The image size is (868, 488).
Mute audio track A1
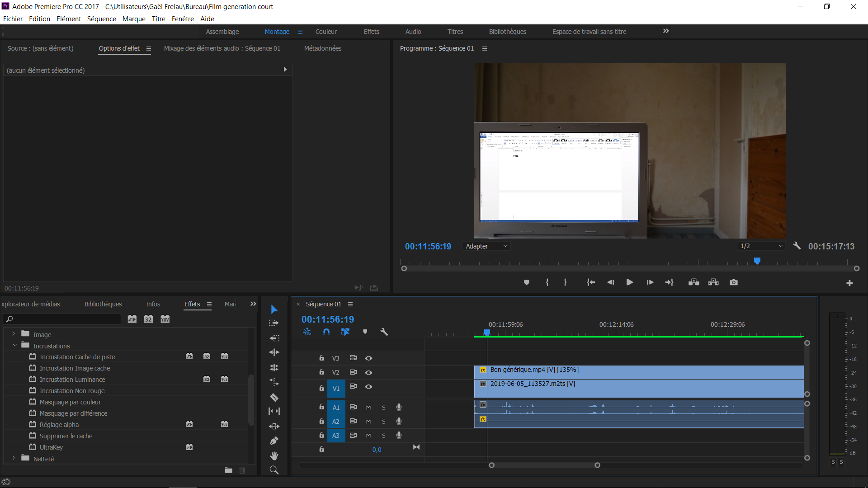pyautogui.click(x=368, y=408)
